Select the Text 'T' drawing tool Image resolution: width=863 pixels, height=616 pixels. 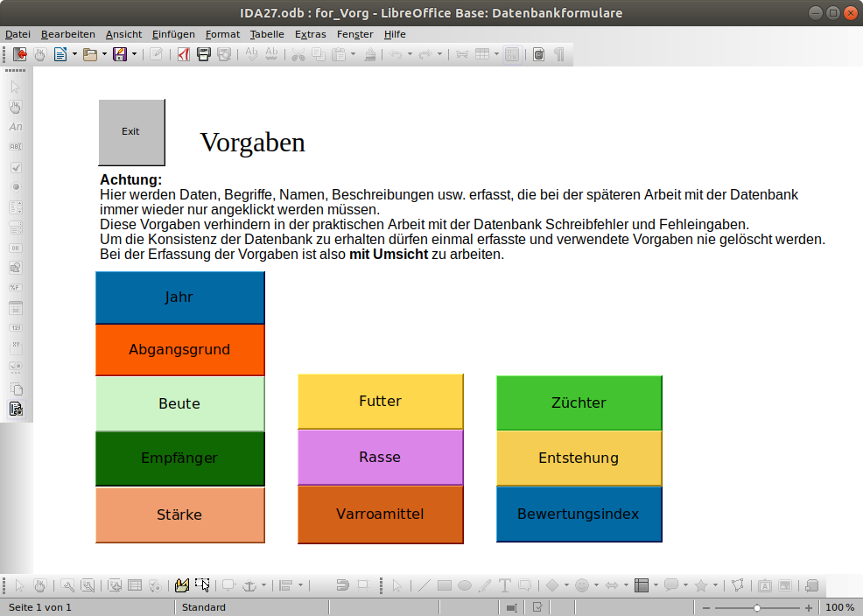click(x=505, y=585)
